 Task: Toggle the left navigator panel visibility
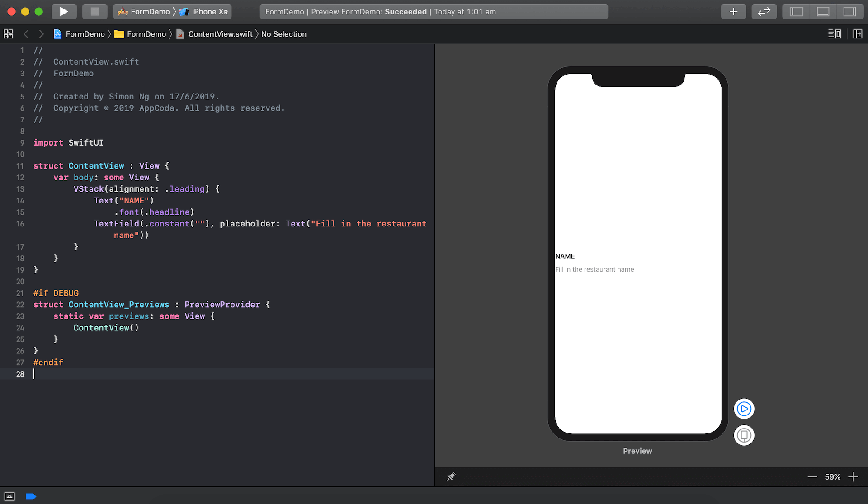click(796, 11)
